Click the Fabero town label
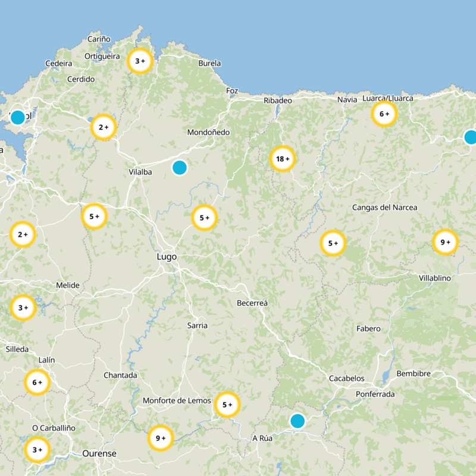 (368, 329)
